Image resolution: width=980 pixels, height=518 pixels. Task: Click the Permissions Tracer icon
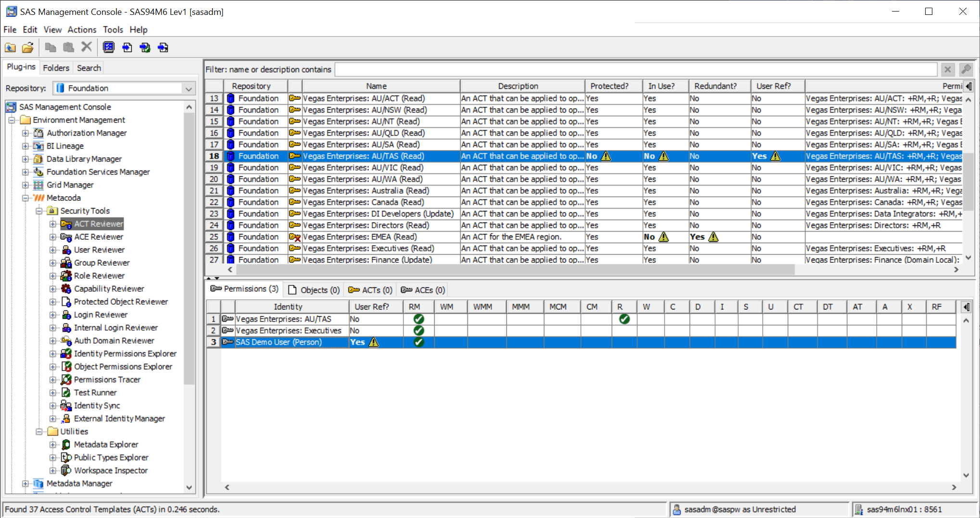(66, 380)
